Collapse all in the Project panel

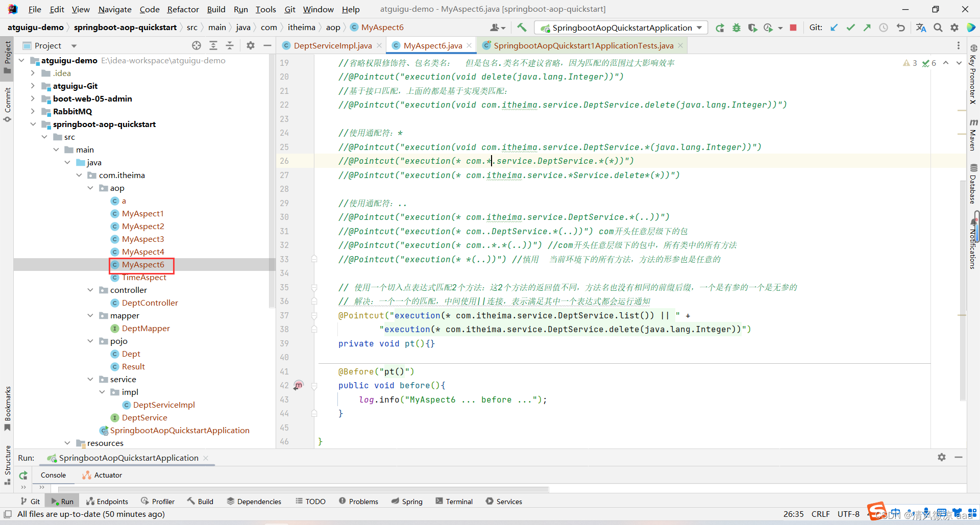pos(230,45)
